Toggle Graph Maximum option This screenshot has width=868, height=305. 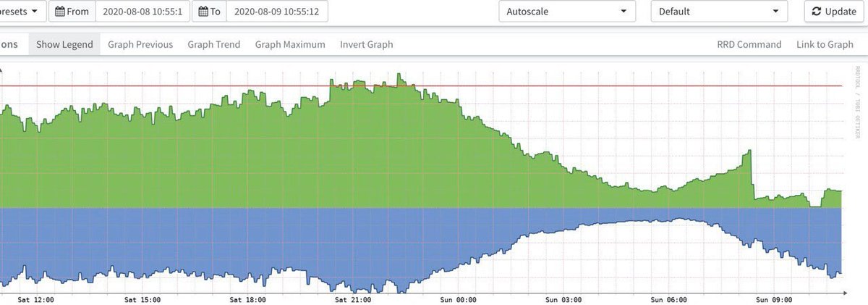(x=290, y=44)
